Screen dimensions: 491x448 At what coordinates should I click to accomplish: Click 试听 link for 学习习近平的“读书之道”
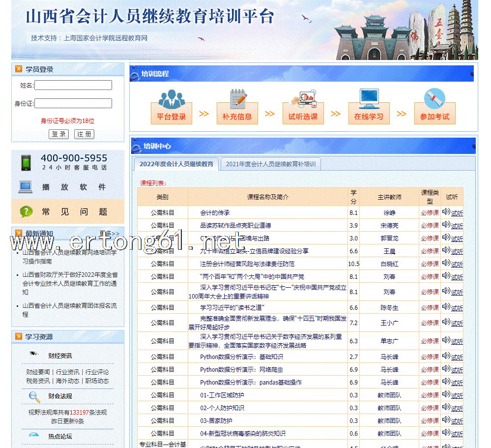[457, 308]
